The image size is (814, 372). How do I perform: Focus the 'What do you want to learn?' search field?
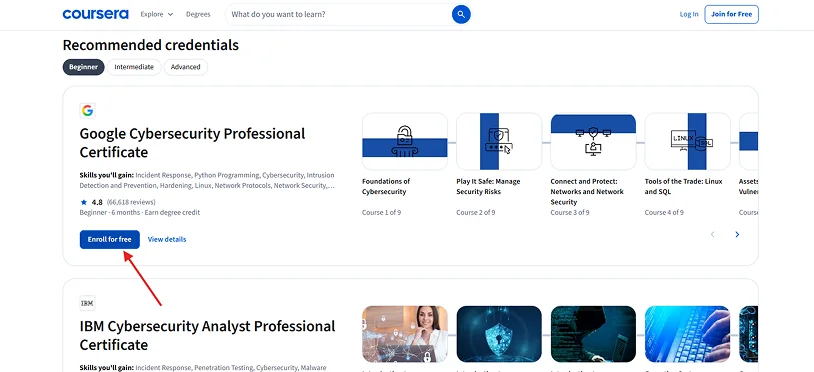click(x=338, y=15)
